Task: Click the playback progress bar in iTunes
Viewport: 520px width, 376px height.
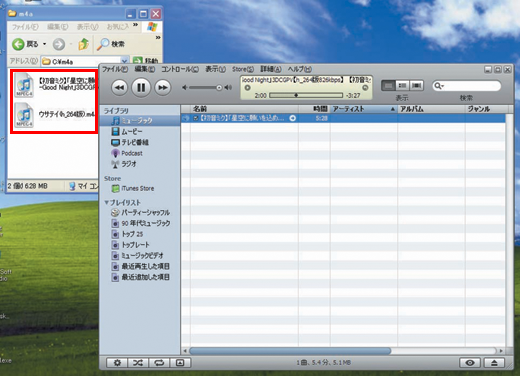Action: [x=306, y=95]
